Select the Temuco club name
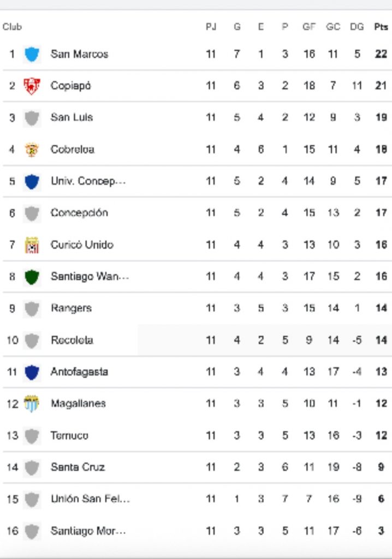 point(69,435)
